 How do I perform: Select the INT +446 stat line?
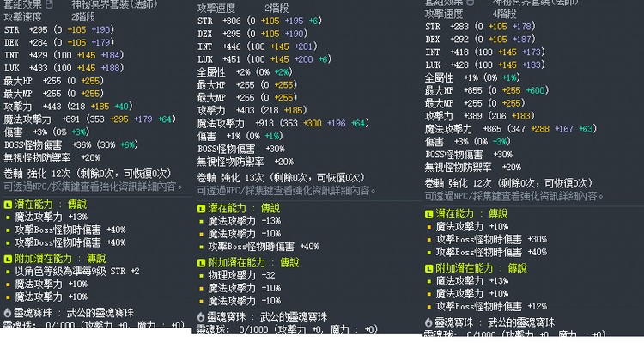(258, 46)
